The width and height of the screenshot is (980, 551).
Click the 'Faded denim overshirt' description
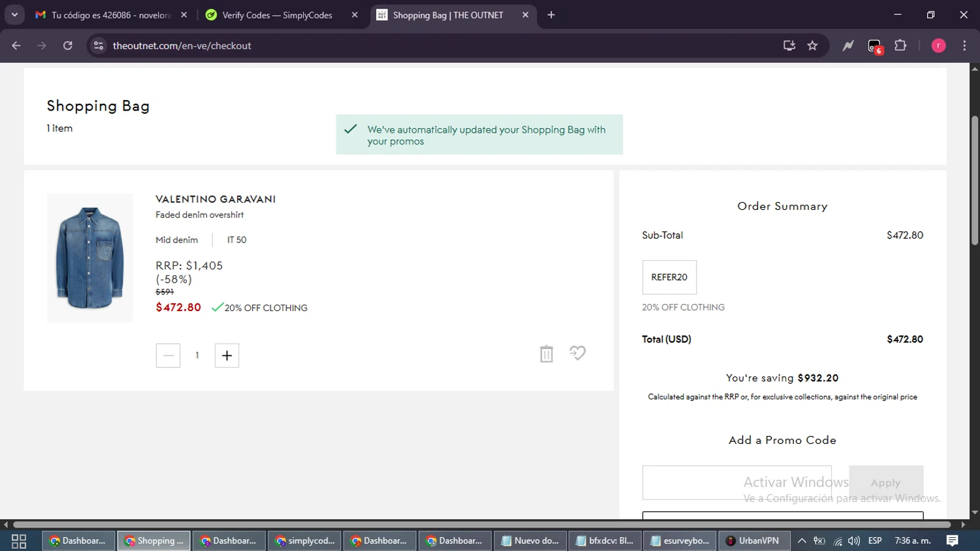pyautogui.click(x=199, y=215)
